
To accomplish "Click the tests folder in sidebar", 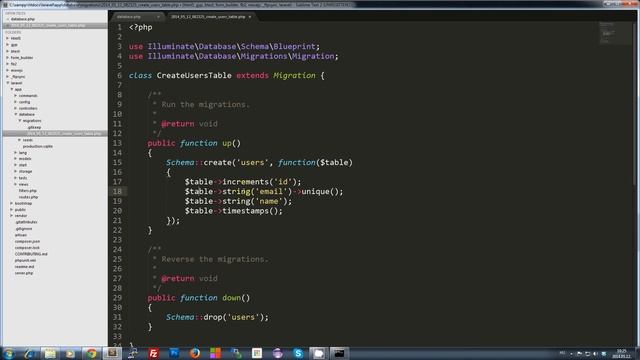I will tap(23, 178).
